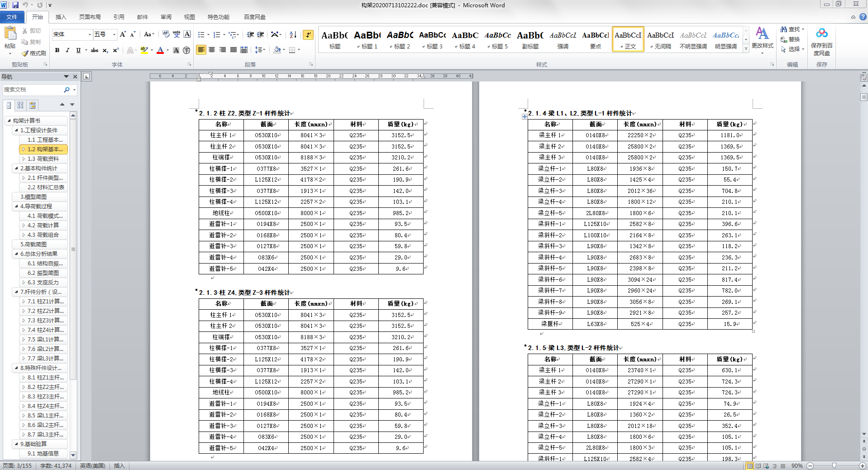Click the Sort A-Z icon

coord(293,34)
